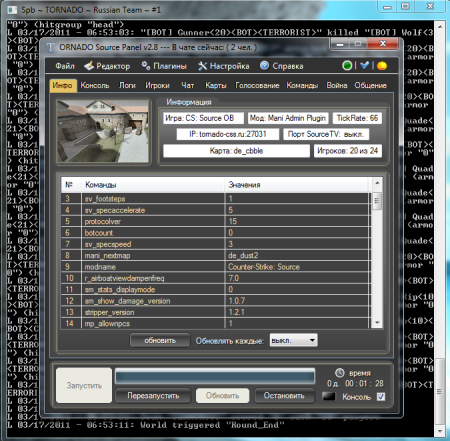Screen dimensions: 450x441
Task: Click the № column header
Action: pyautogui.click(x=71, y=185)
